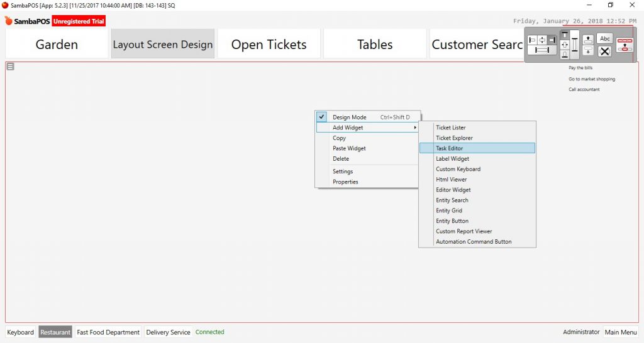Image resolution: width=644 pixels, height=343 pixels.
Task: Click the red widget ordering icon
Action: tap(625, 45)
